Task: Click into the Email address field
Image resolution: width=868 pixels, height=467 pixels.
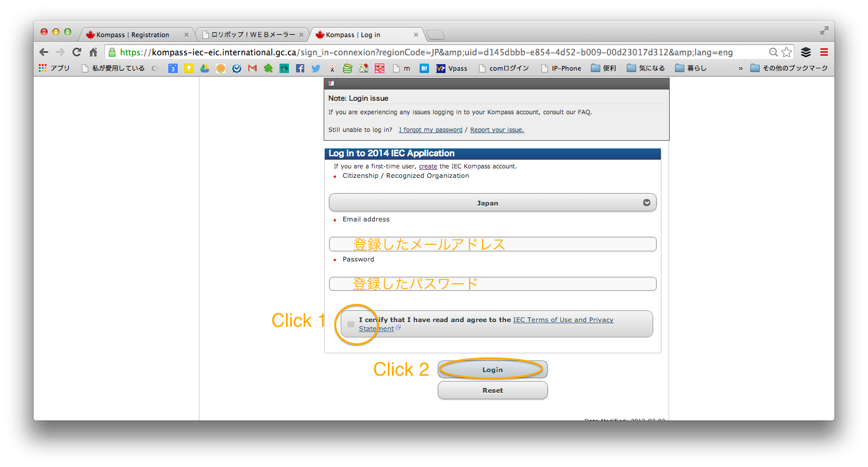Action: [x=492, y=244]
